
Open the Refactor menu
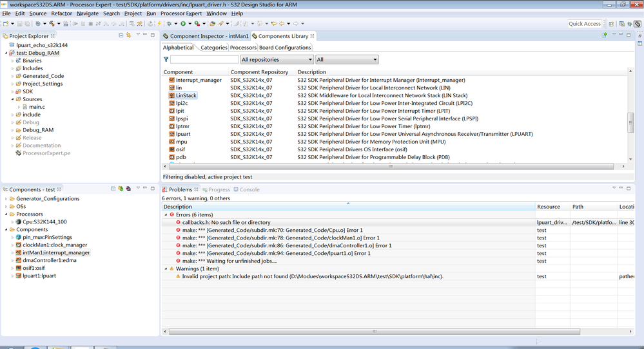point(62,14)
